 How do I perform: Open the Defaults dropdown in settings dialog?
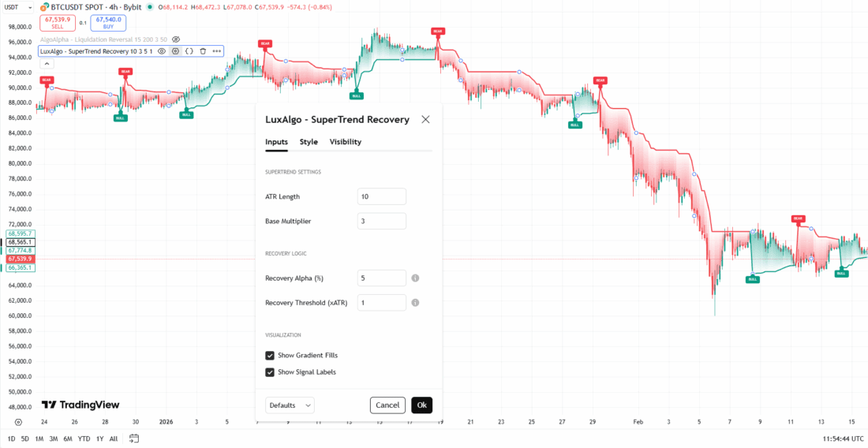click(290, 405)
